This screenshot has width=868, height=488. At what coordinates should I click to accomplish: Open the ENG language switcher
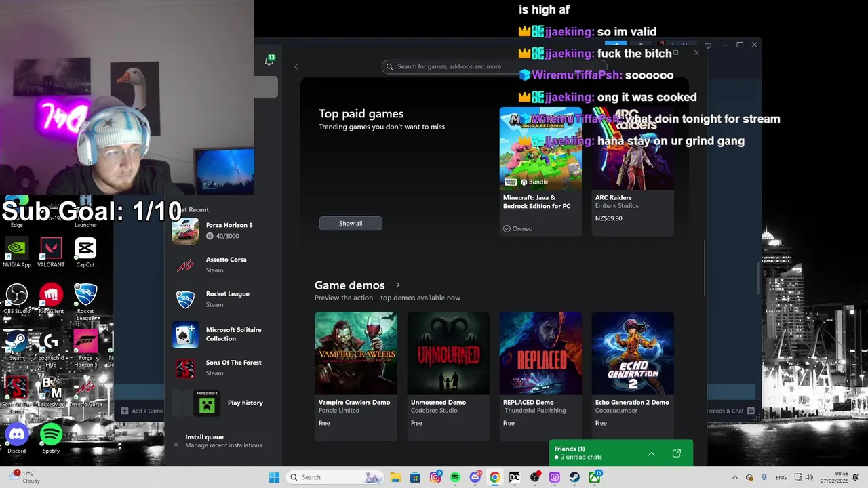click(x=781, y=477)
